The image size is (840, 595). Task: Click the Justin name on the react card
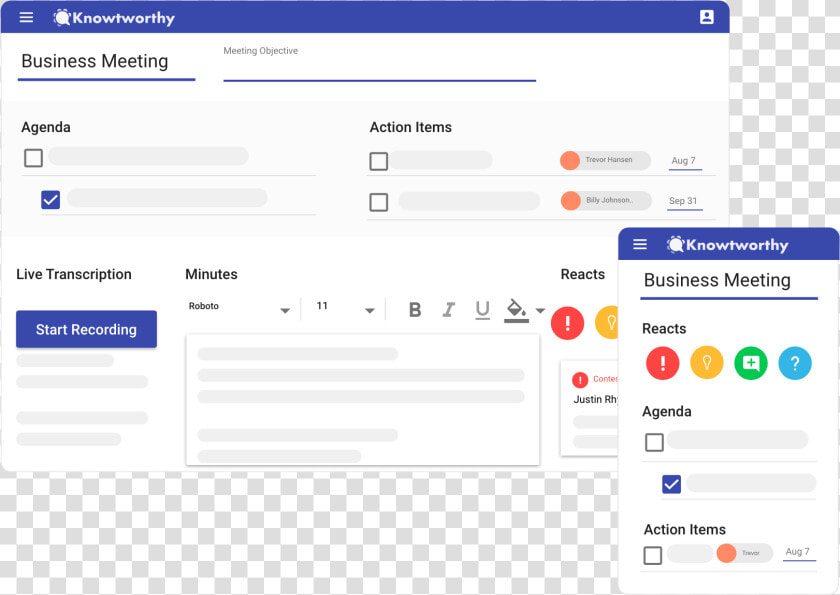[x=596, y=400]
